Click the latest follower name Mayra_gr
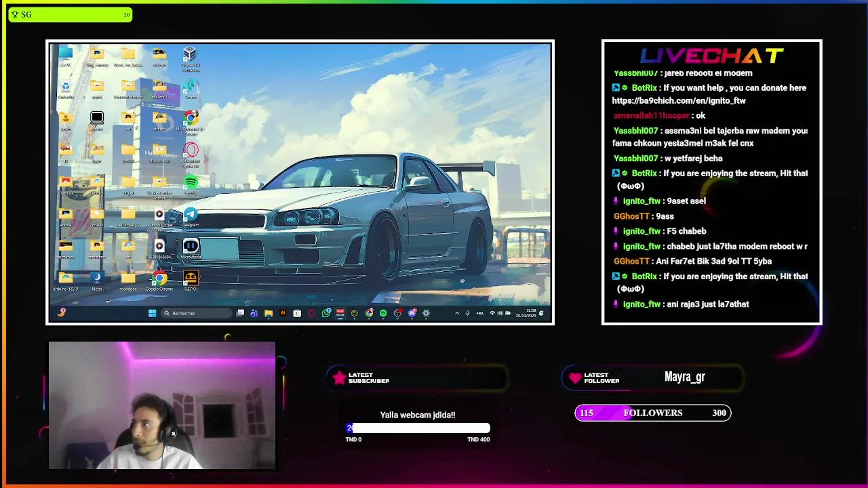 click(685, 377)
